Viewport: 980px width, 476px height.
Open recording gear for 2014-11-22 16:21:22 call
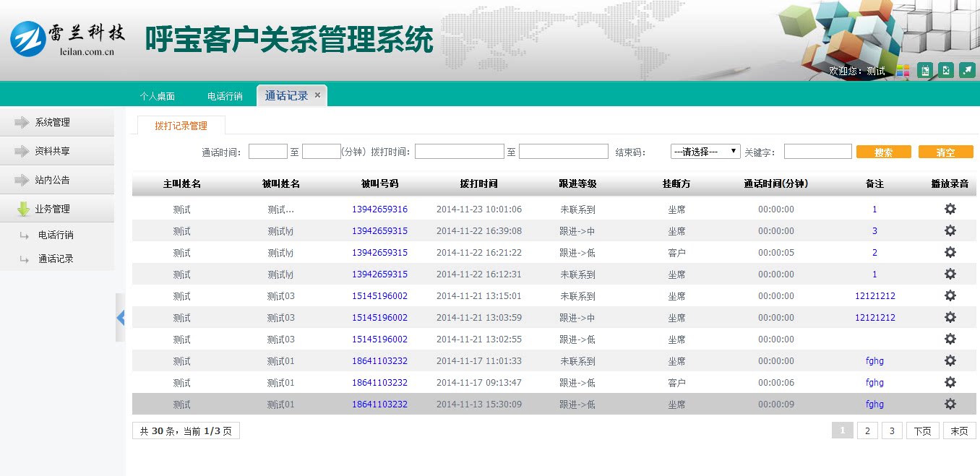point(950,252)
